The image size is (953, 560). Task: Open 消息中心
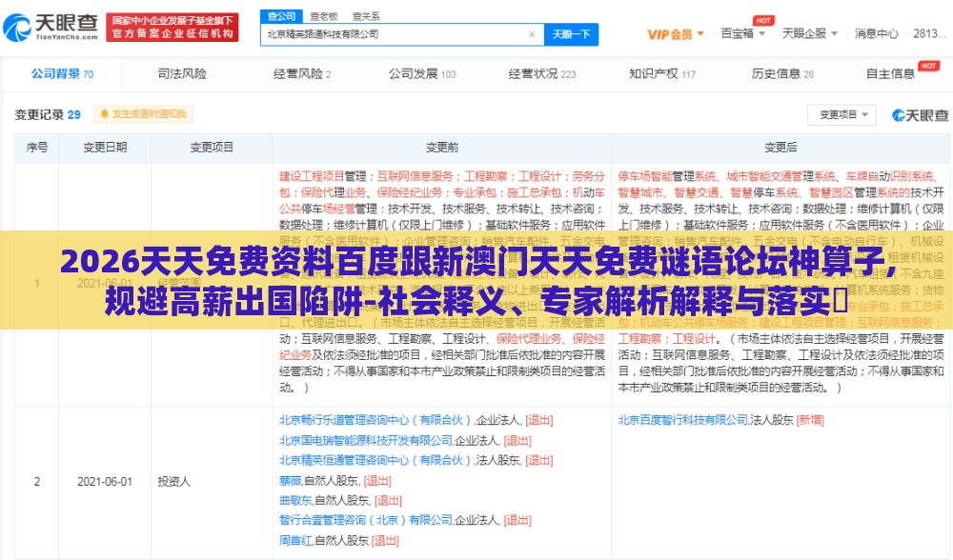[876, 33]
